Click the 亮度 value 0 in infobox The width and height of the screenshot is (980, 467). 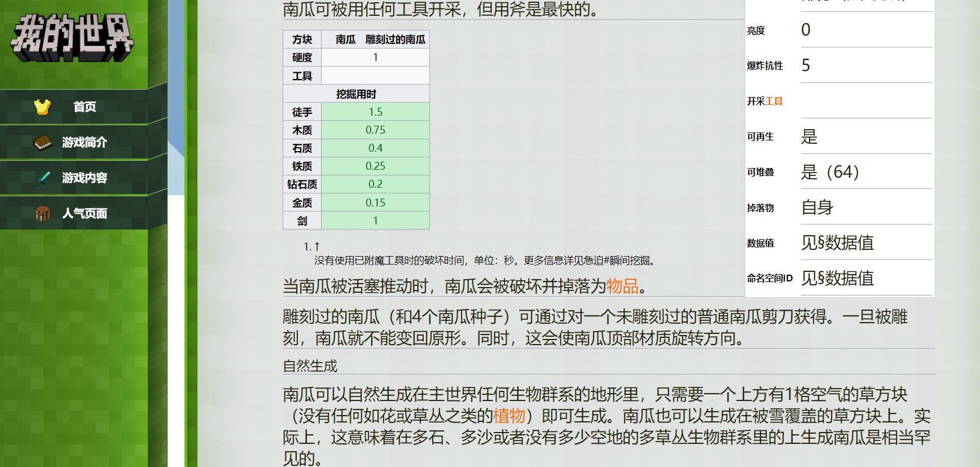[806, 29]
